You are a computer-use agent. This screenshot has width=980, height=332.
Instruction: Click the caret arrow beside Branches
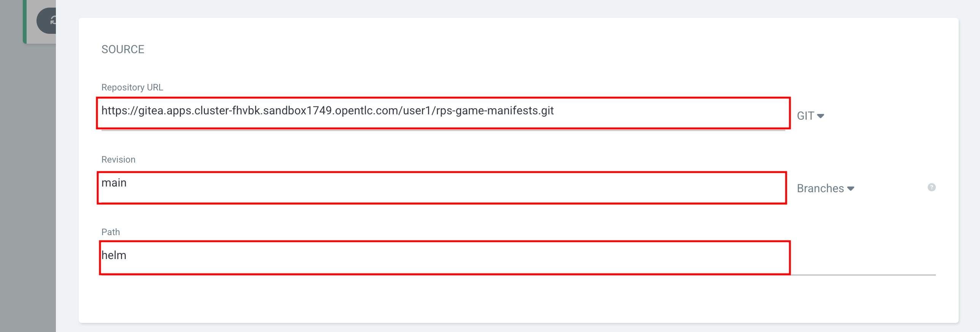(x=851, y=189)
